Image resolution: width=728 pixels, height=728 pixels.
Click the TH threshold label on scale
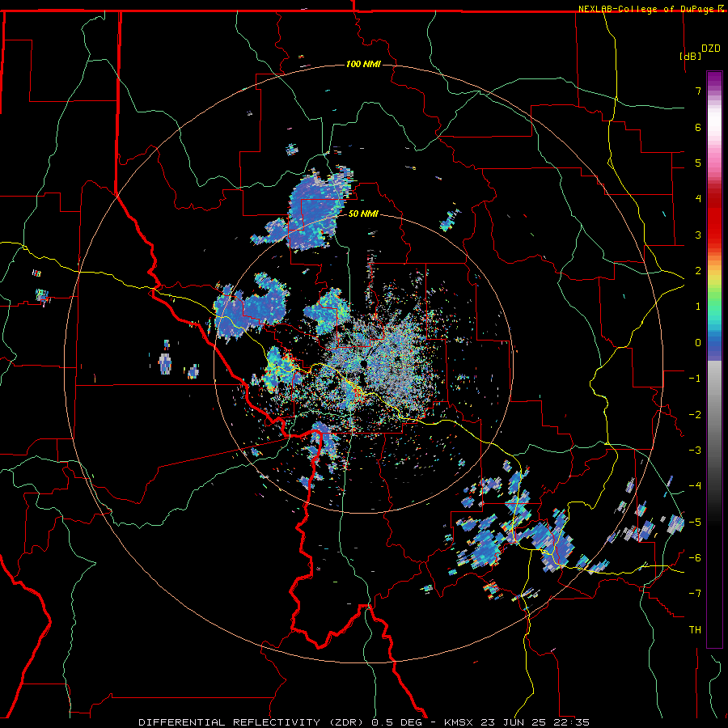[x=695, y=630]
